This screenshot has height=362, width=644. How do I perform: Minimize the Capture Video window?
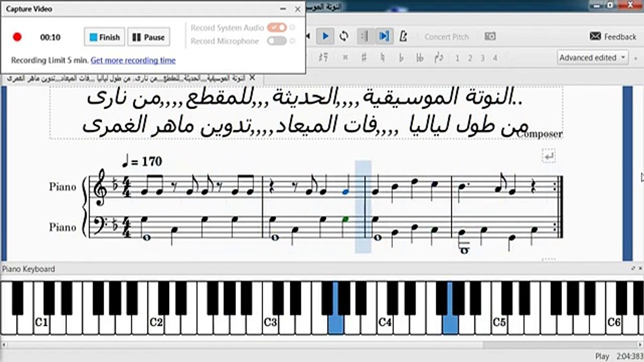283,9
